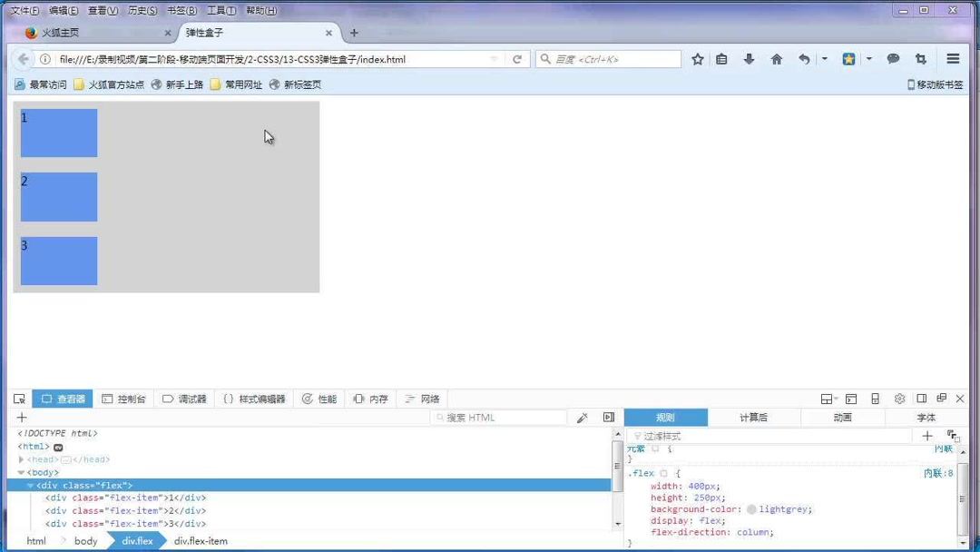Viewport: 980px width, 552px height.
Task: Open DevTools in a separate window
Action: [x=942, y=399]
